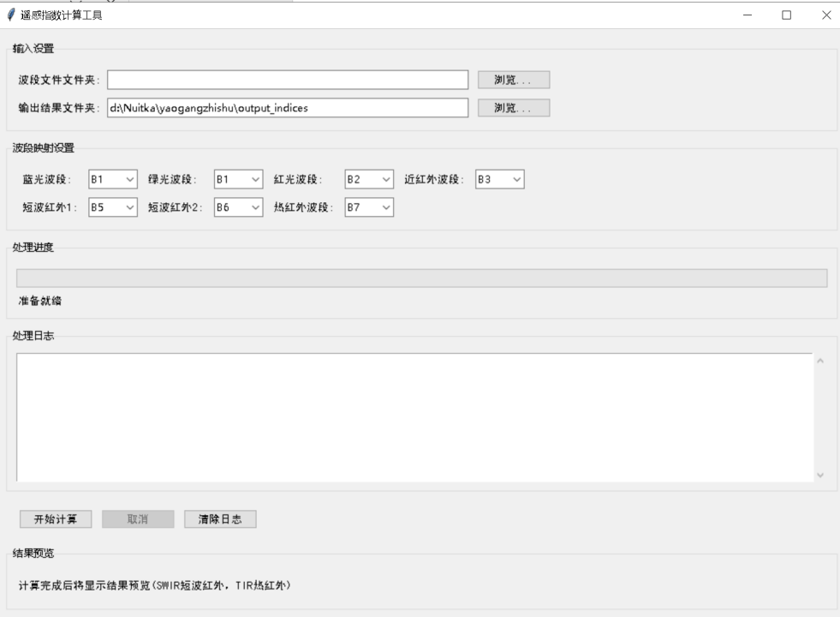The height and width of the screenshot is (617, 840).
Task: Open the 短波红外1 band dropdown
Action: click(x=113, y=207)
